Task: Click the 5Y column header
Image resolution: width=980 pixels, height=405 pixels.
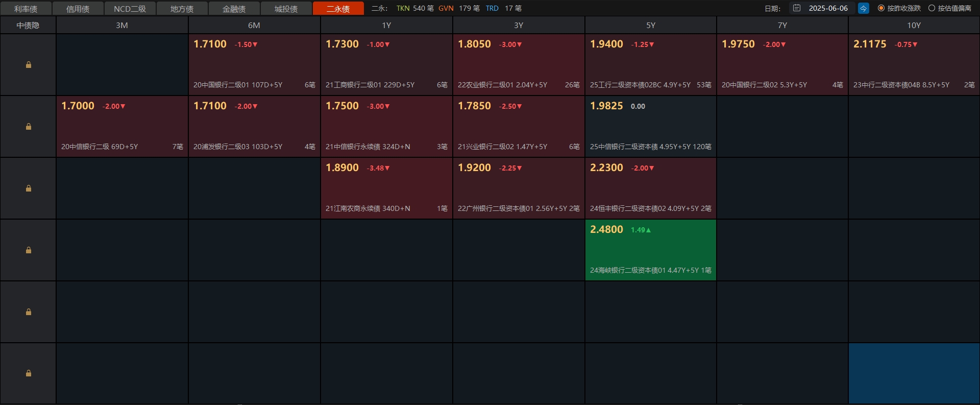Action: pyautogui.click(x=651, y=25)
